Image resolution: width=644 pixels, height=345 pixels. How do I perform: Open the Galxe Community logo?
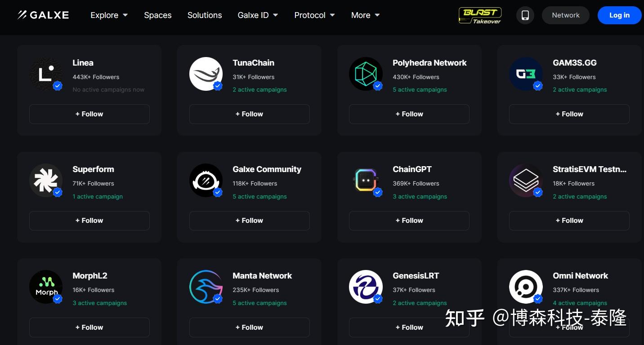(206, 180)
